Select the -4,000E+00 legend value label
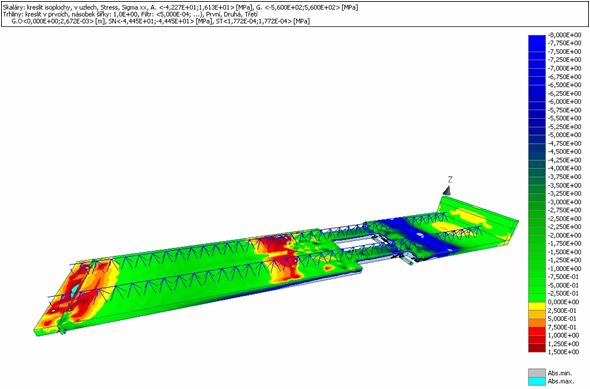Image resolution: width=590 pixels, height=389 pixels. pos(563,168)
